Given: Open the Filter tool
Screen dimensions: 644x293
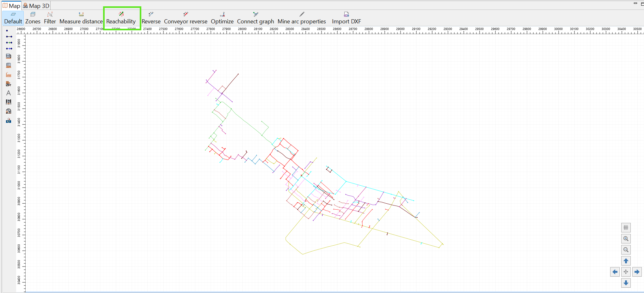Looking at the screenshot, I should point(50,18).
